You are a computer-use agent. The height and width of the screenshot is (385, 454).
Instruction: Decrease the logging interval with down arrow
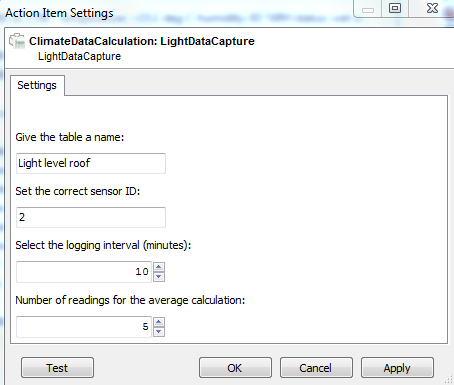tap(159, 277)
